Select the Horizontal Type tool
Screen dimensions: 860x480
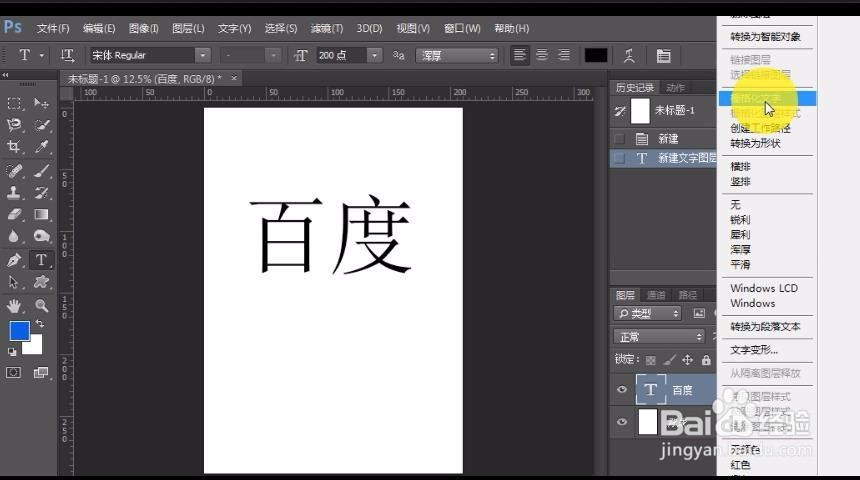point(41,260)
